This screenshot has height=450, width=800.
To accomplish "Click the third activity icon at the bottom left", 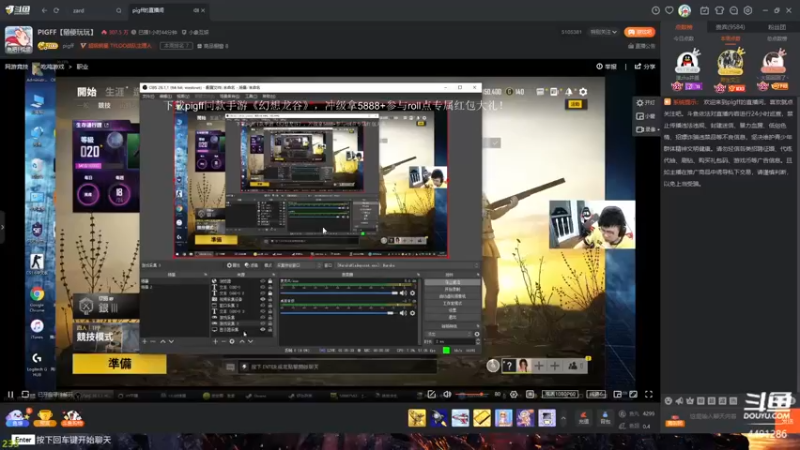I will [72, 418].
